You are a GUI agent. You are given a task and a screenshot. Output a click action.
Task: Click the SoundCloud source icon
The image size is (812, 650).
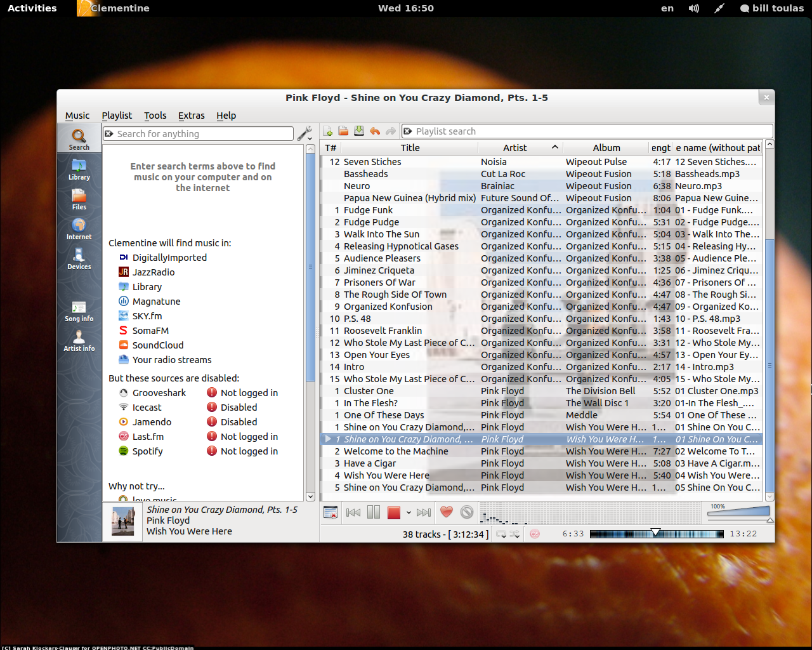click(124, 345)
